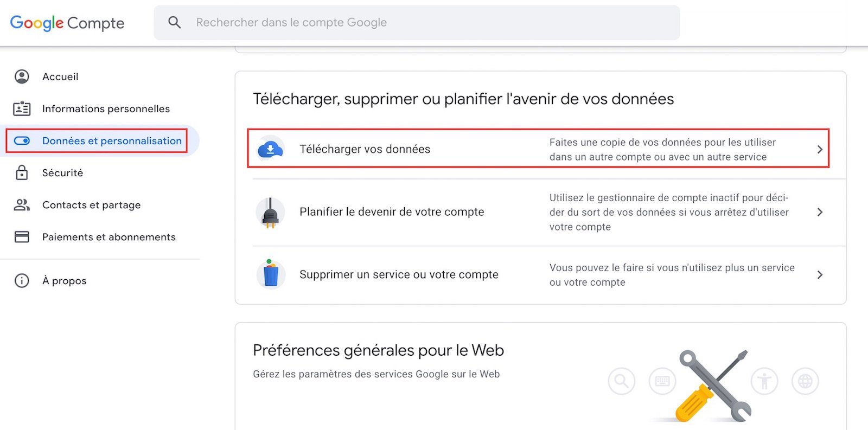Click the globe icon near Préférences générales
Screen dimensions: 868x430
(x=805, y=381)
